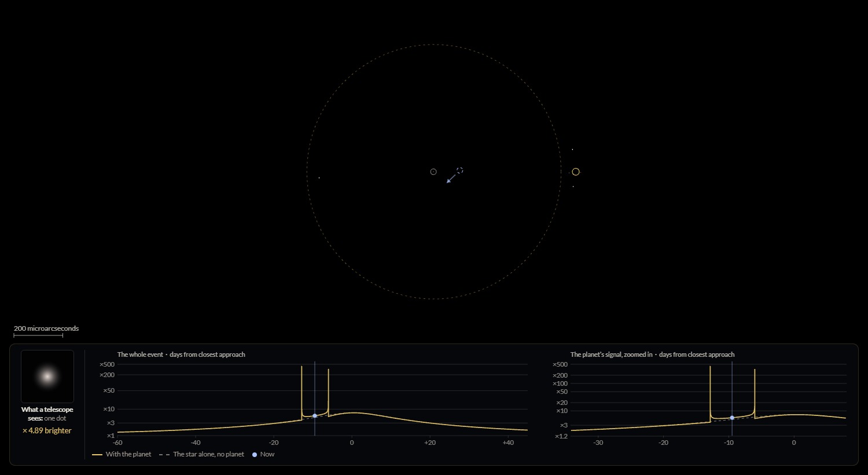Open the blurred telescope view thumbnail

tap(47, 377)
